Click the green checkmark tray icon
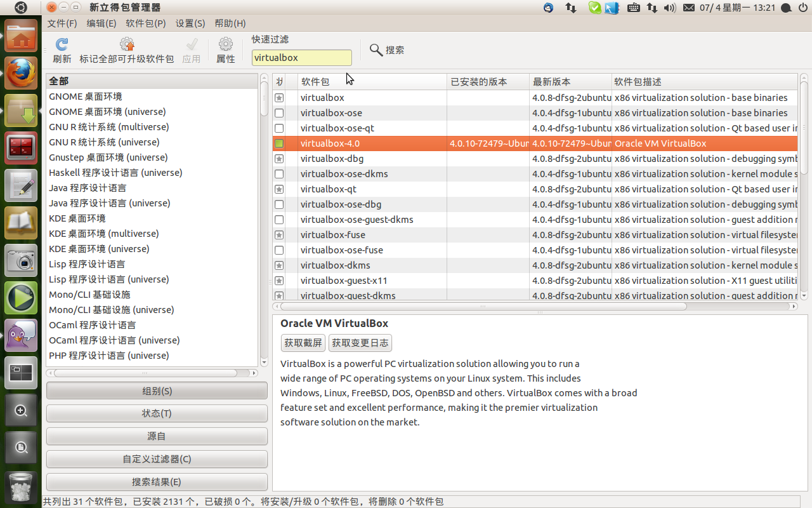812x508 pixels. pos(594,8)
